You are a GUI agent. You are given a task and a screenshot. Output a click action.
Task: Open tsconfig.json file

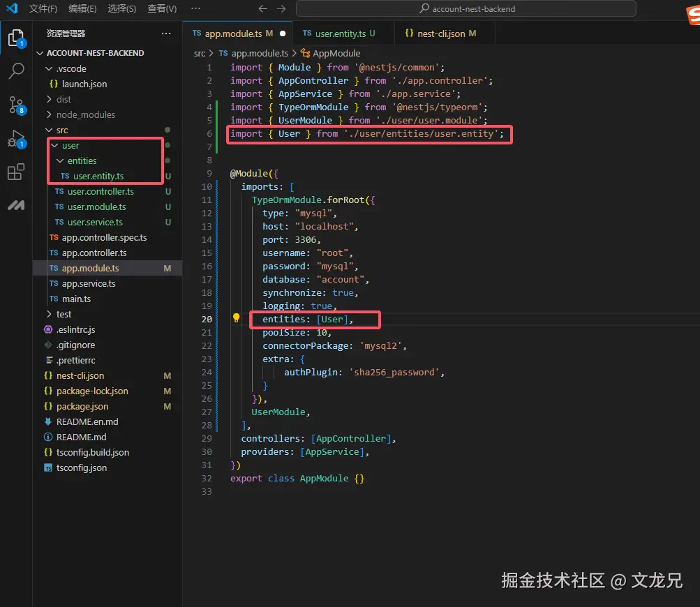107,467
